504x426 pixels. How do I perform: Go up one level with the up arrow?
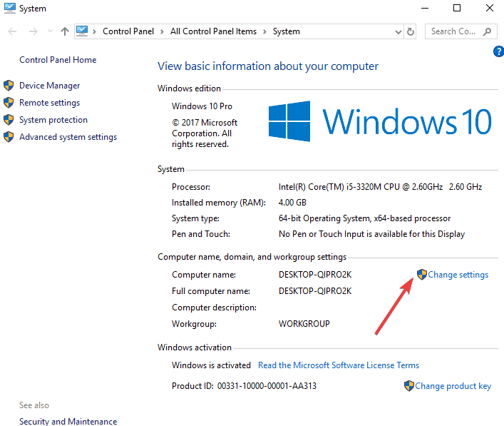click(65, 31)
